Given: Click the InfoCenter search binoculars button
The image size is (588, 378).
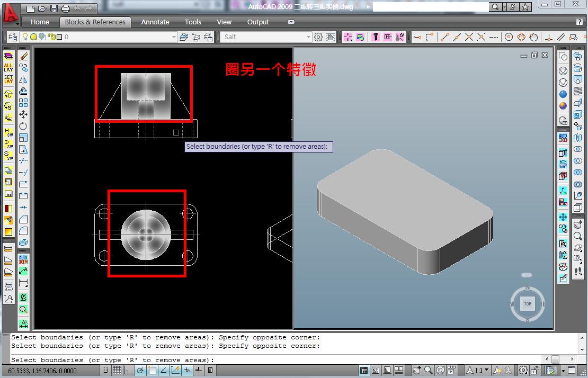Looking at the screenshot, I should coord(495,7).
